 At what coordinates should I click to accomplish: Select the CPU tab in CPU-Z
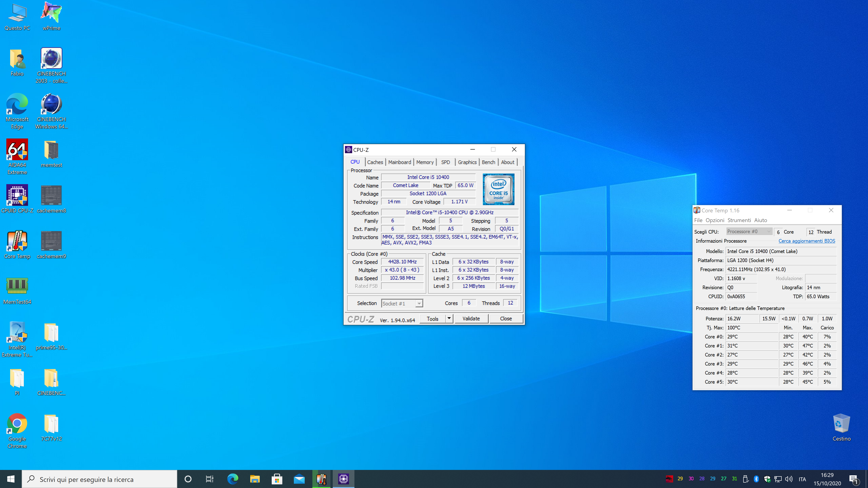(x=355, y=162)
